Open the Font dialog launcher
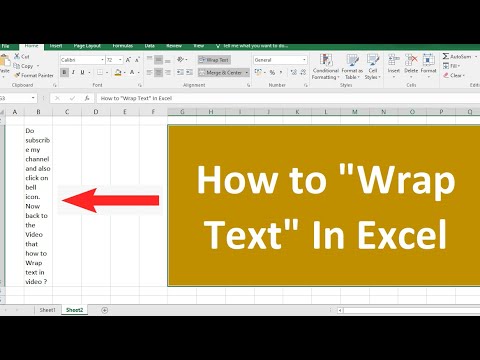The height and width of the screenshot is (360, 480). (139, 85)
